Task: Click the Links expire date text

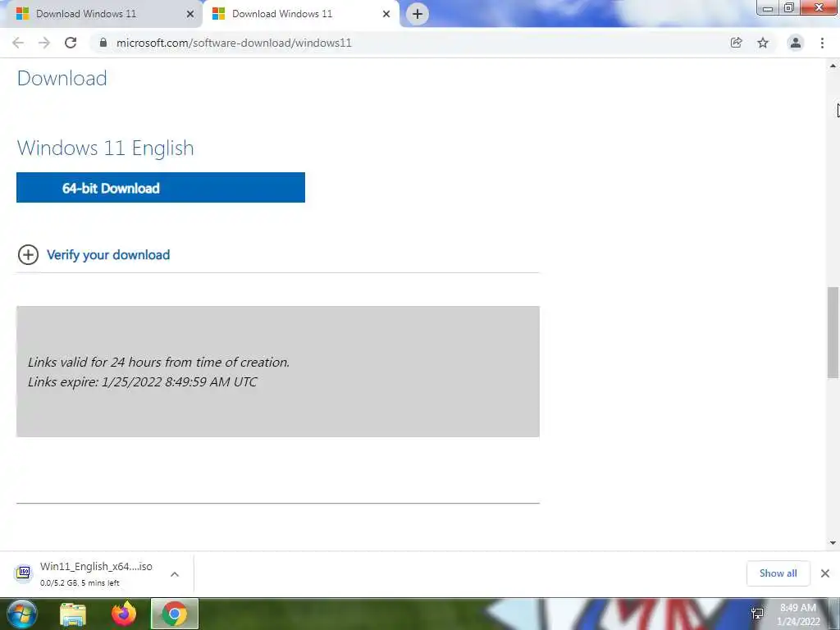Action: 143,382
